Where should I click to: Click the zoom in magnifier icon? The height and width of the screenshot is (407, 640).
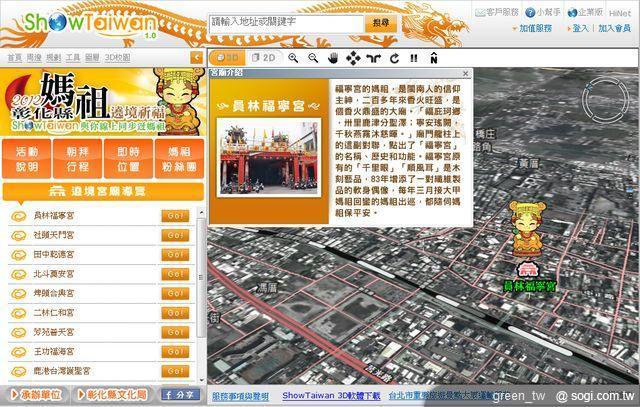click(293, 58)
